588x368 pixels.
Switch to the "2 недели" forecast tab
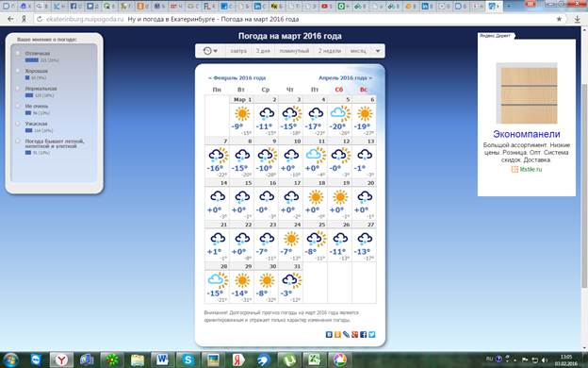(x=330, y=51)
